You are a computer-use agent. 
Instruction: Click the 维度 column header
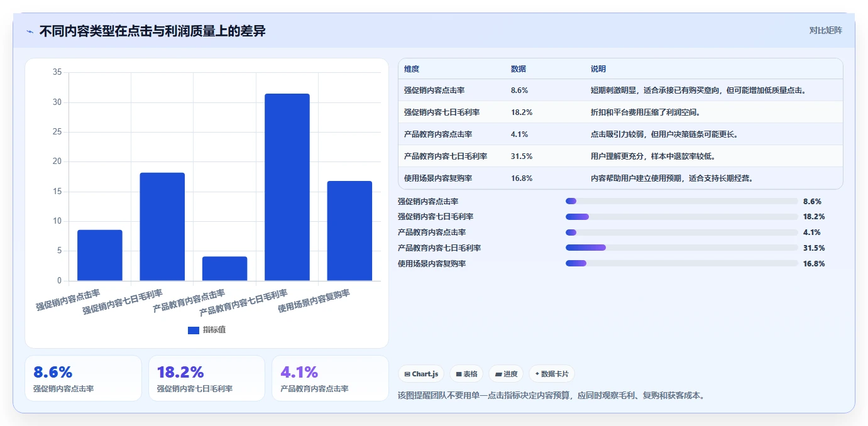click(412, 68)
